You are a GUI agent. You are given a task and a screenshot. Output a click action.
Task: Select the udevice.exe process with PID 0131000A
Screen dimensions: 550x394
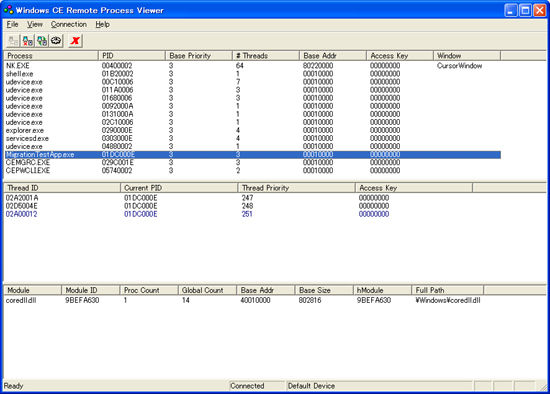(x=252, y=114)
